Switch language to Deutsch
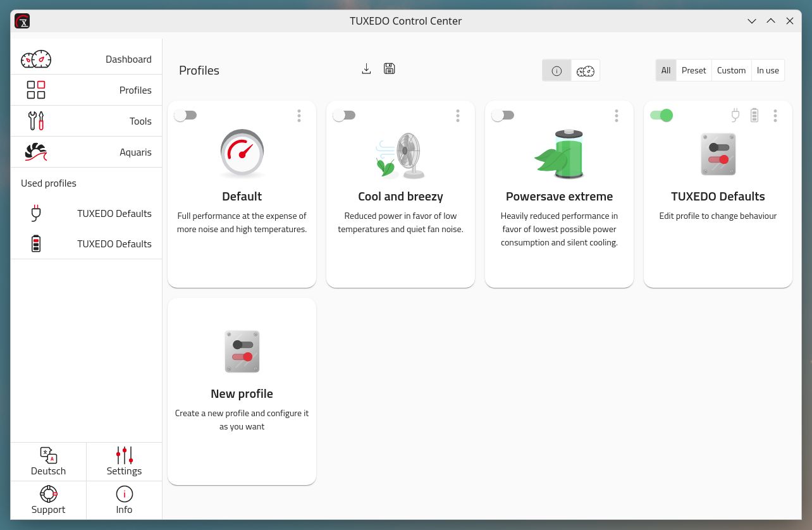This screenshot has width=812, height=530. pyautogui.click(x=49, y=462)
